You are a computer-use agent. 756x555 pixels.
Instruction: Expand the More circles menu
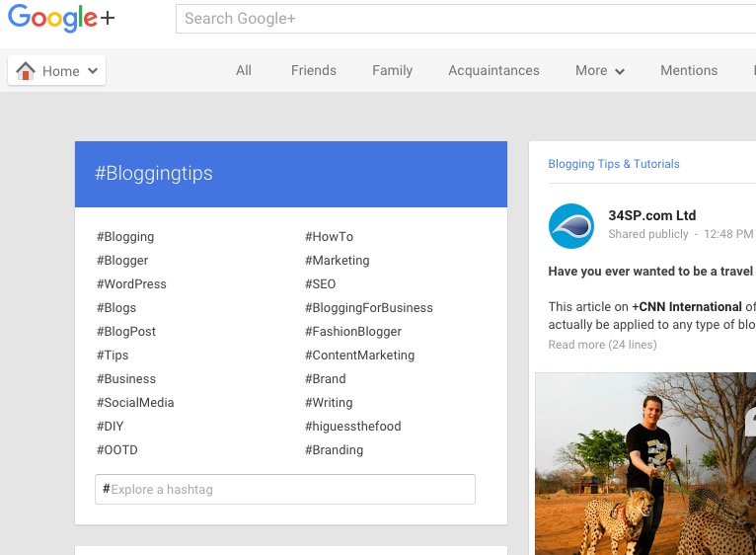600,71
